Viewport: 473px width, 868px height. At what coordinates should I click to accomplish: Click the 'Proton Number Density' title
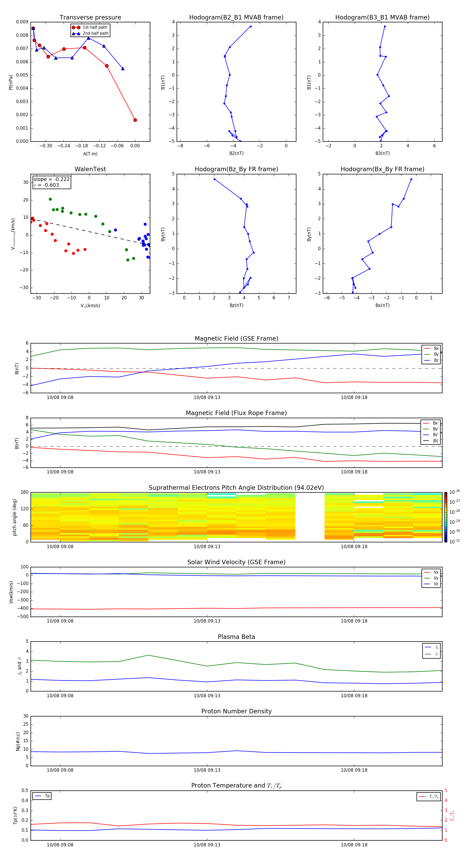[236, 711]
